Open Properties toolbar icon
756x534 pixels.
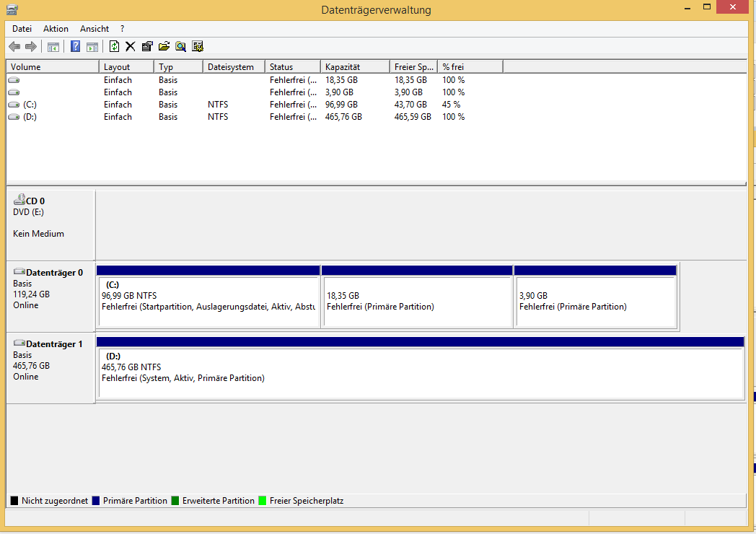click(147, 46)
